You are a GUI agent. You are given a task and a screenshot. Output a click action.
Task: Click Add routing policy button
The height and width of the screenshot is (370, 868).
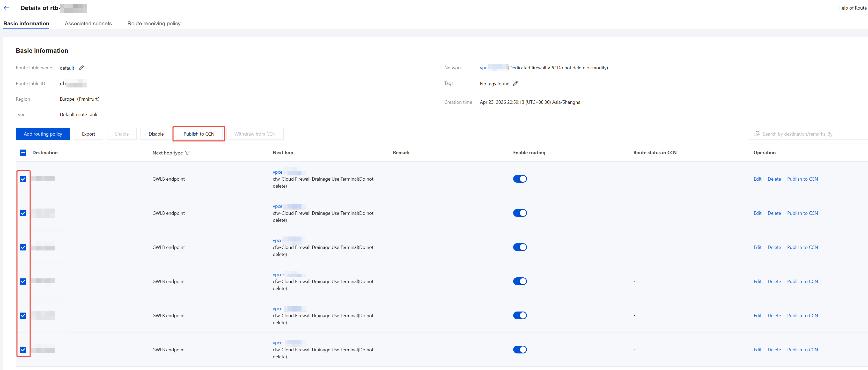tap(43, 134)
